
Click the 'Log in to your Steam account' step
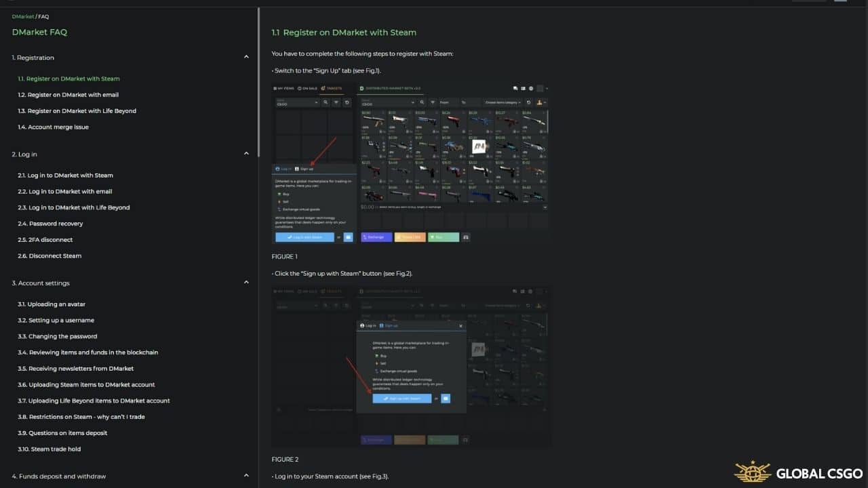tap(330, 476)
